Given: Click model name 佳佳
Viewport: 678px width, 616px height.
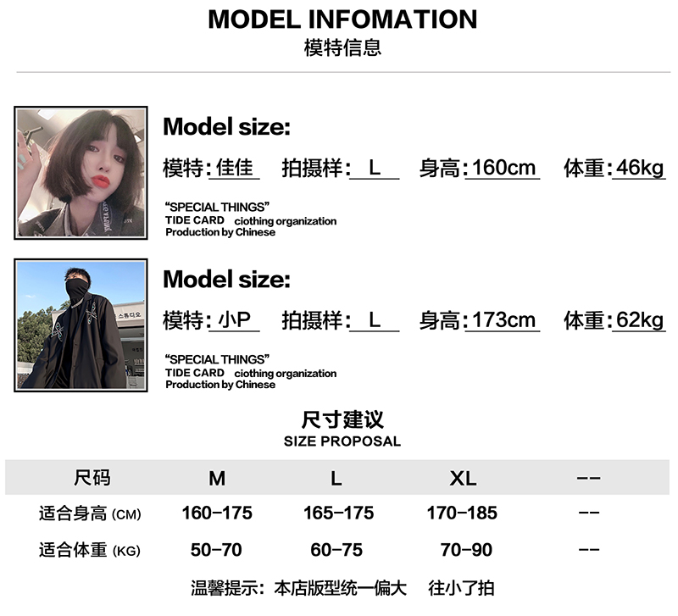Looking at the screenshot, I should [235, 168].
